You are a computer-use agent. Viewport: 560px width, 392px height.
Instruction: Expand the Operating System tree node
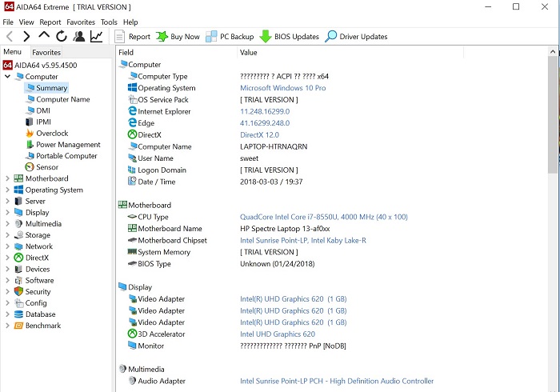click(x=7, y=190)
